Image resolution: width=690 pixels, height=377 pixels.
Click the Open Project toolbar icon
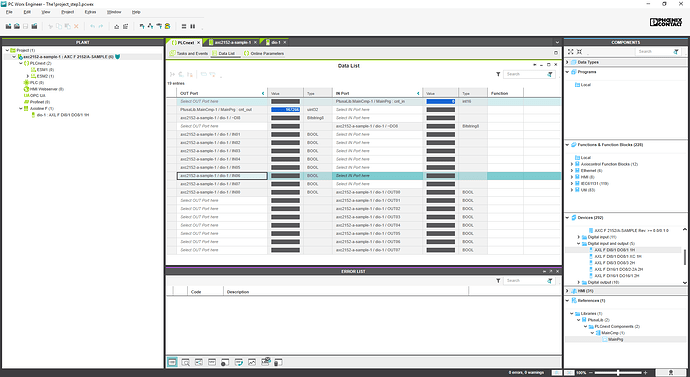point(17,26)
